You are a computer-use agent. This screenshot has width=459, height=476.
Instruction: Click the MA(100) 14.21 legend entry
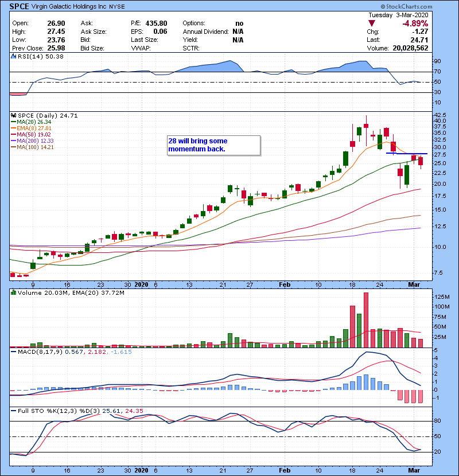33,147
